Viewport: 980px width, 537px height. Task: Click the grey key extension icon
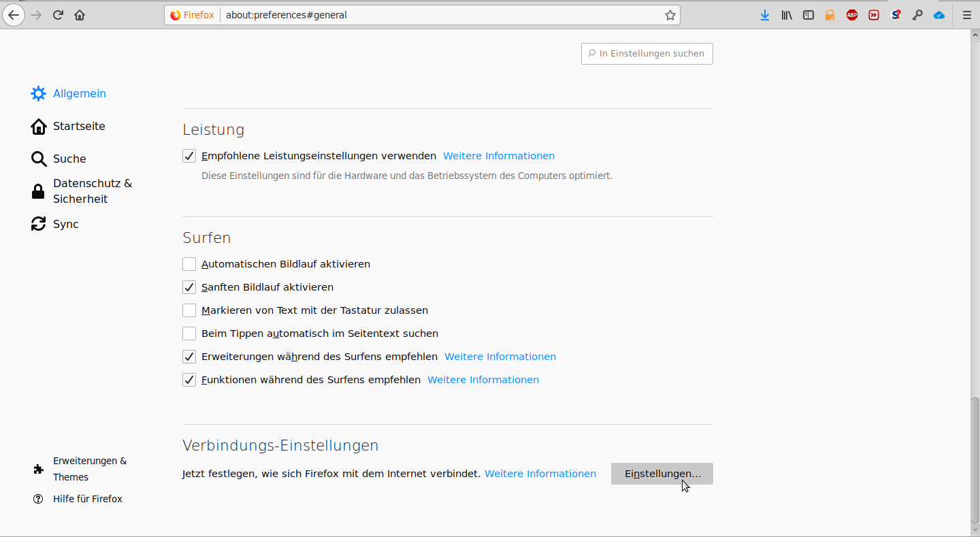pos(917,15)
